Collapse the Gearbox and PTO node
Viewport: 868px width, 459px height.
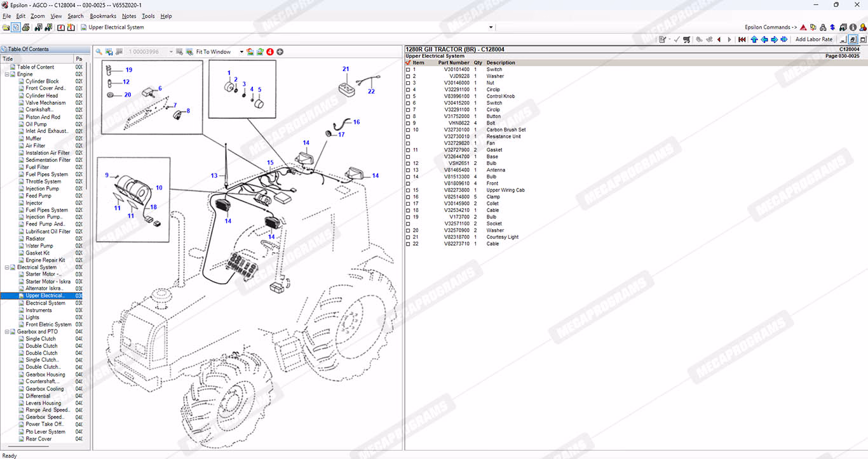click(6, 331)
